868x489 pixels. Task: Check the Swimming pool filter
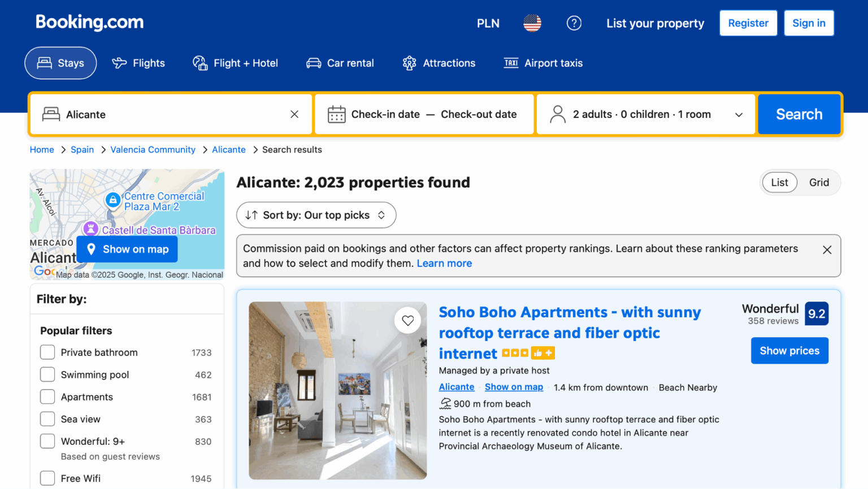coord(47,374)
